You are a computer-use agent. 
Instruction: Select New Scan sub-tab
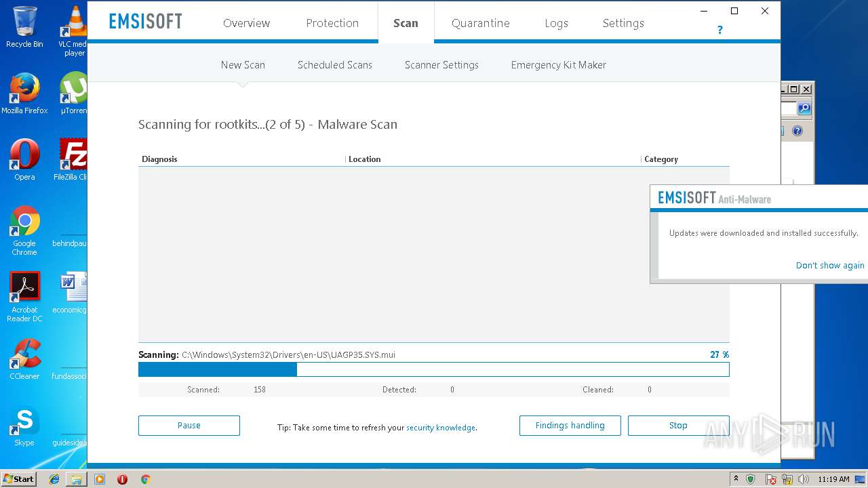click(243, 65)
